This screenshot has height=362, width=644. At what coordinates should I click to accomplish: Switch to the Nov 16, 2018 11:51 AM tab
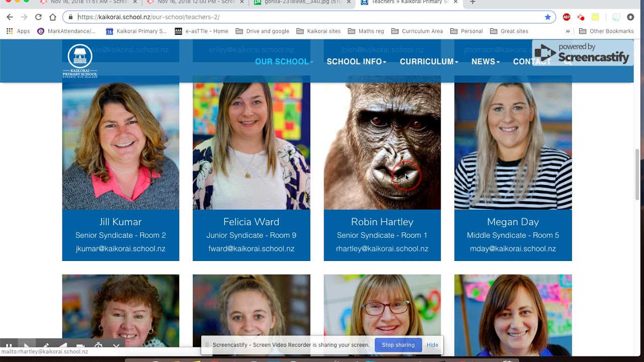(x=88, y=2)
